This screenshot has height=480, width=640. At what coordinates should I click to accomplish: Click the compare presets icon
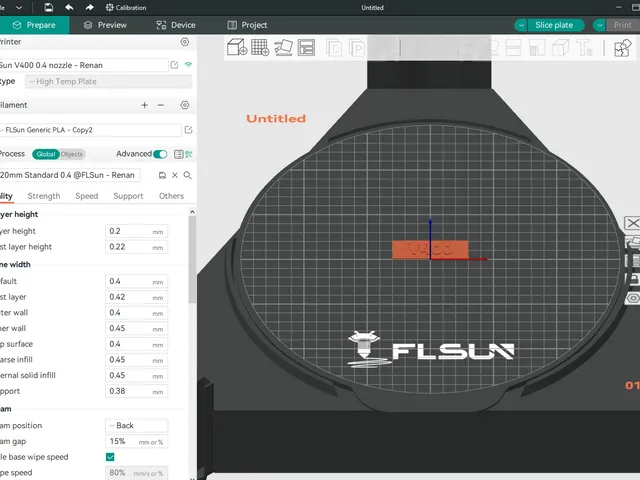pos(178,154)
